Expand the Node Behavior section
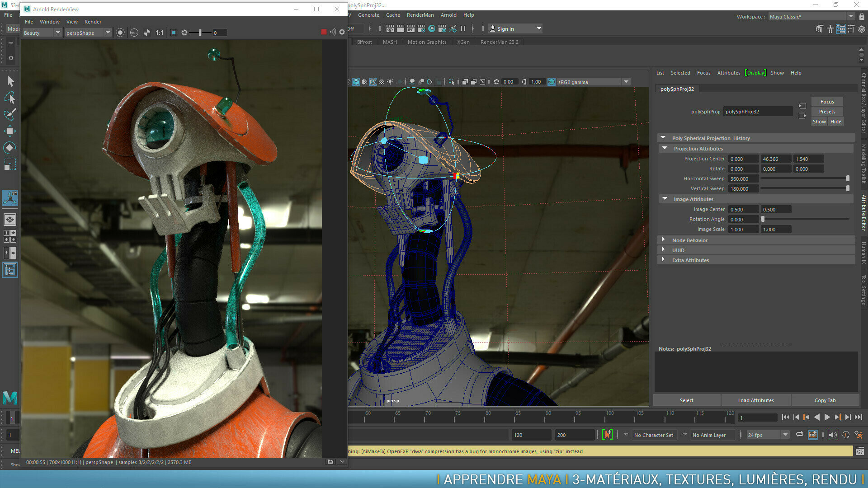The width and height of the screenshot is (868, 488). coord(663,240)
